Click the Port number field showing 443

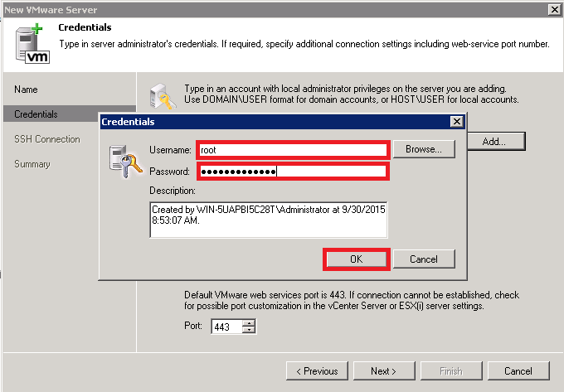(226, 327)
